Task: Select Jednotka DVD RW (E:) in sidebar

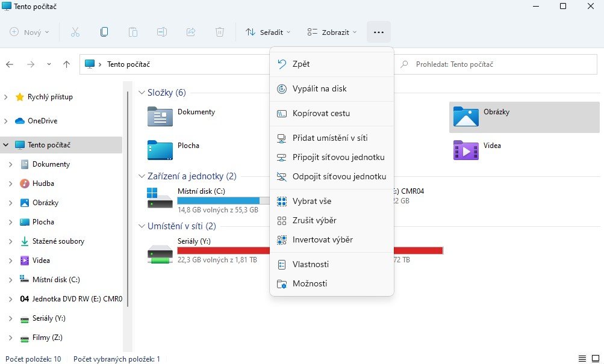Action: 77,298
